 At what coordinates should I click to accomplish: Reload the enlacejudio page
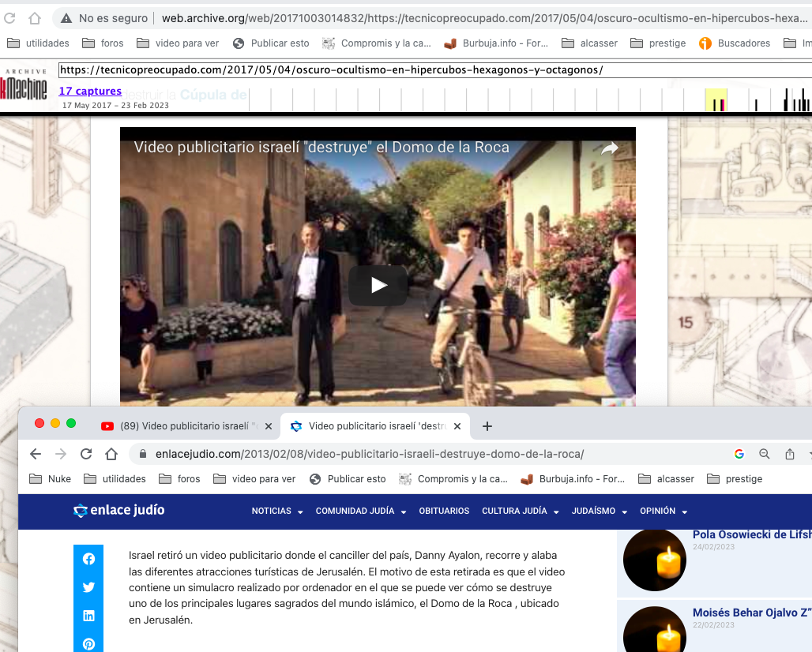[86, 454]
